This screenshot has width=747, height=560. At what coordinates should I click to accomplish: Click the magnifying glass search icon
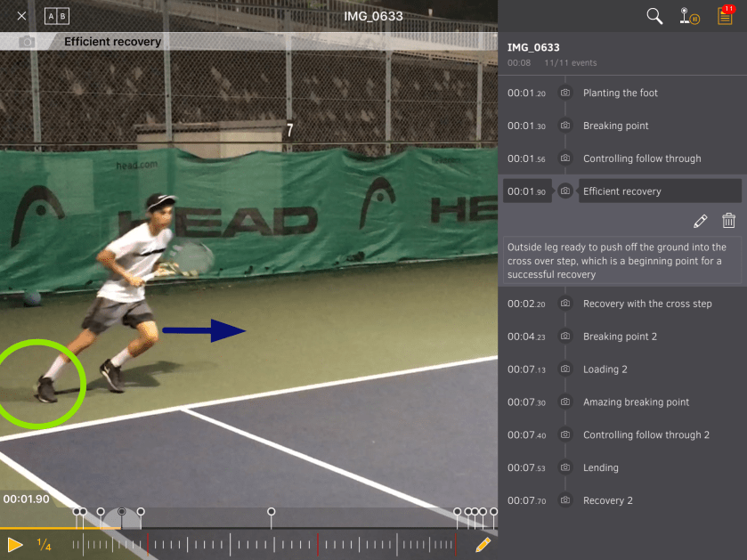pos(654,16)
